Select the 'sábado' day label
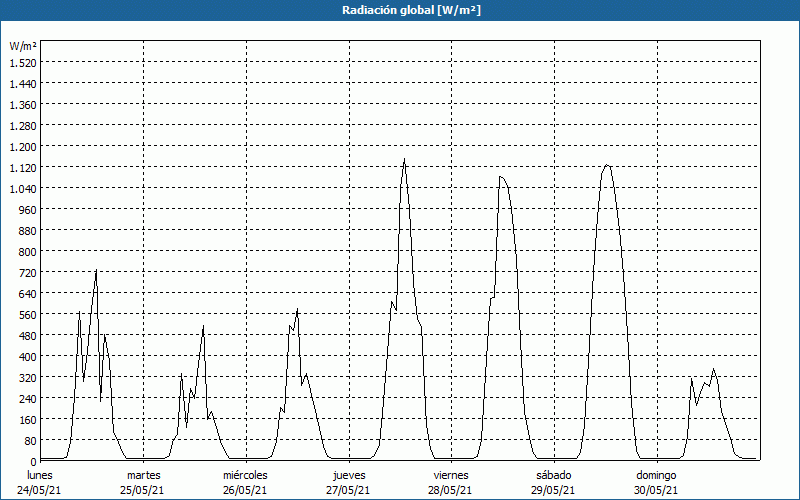The width and height of the screenshot is (800, 500). [554, 475]
